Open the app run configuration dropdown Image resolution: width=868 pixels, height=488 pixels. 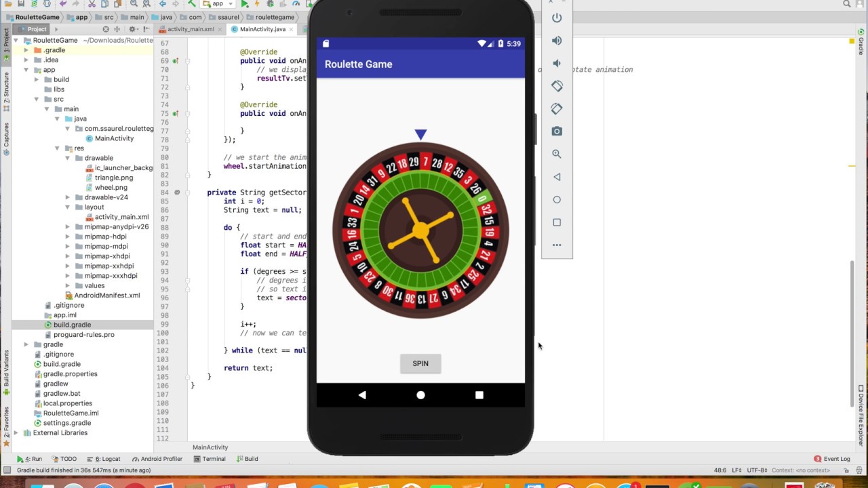click(x=218, y=4)
